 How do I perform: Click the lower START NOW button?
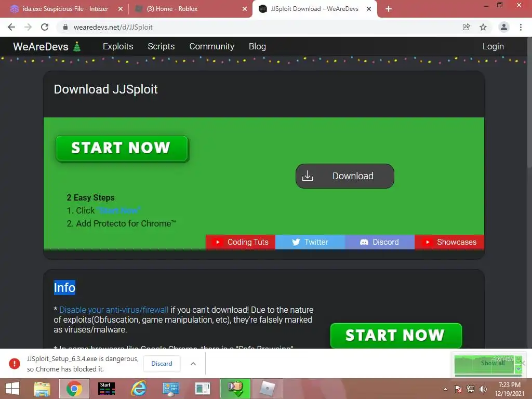pyautogui.click(x=396, y=336)
